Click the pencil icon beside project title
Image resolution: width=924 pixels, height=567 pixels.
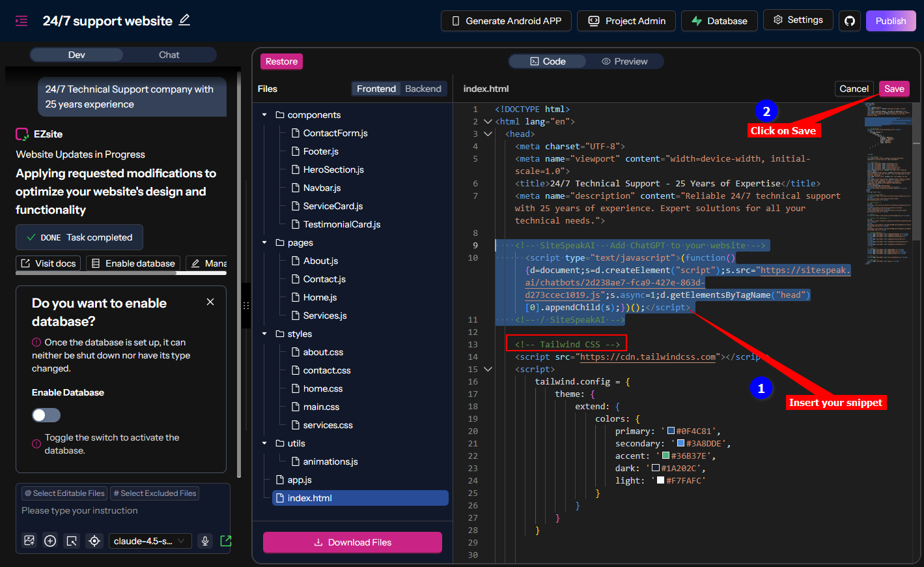tap(185, 20)
